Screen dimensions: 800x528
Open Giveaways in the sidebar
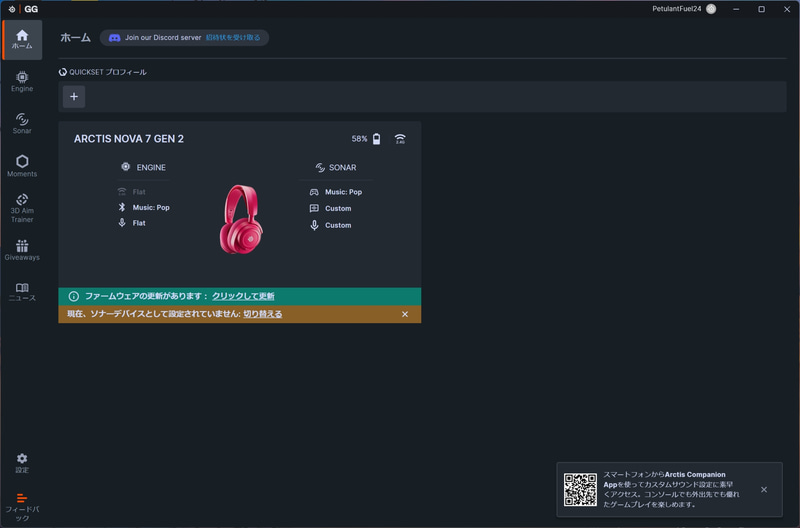coord(22,250)
